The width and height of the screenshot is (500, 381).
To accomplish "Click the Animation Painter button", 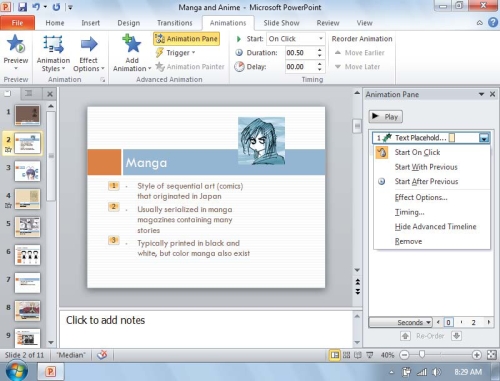I will [x=190, y=67].
